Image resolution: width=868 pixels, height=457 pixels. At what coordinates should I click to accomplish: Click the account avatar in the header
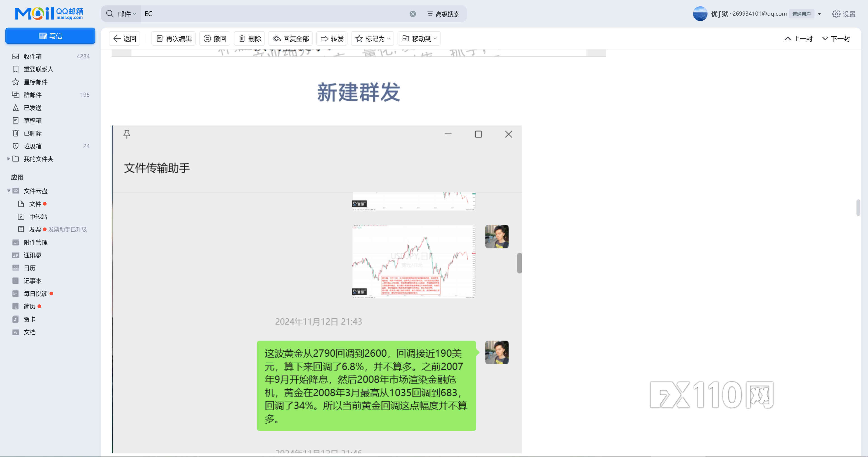(700, 14)
